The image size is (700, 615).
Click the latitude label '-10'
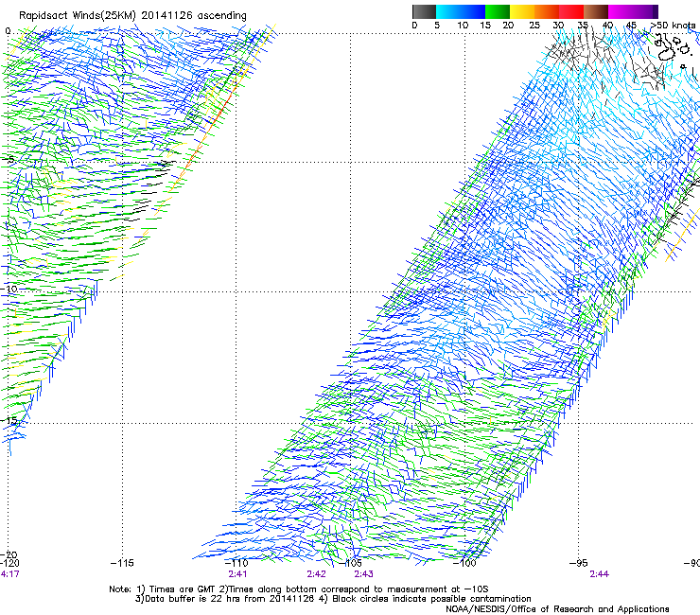(x=9, y=289)
